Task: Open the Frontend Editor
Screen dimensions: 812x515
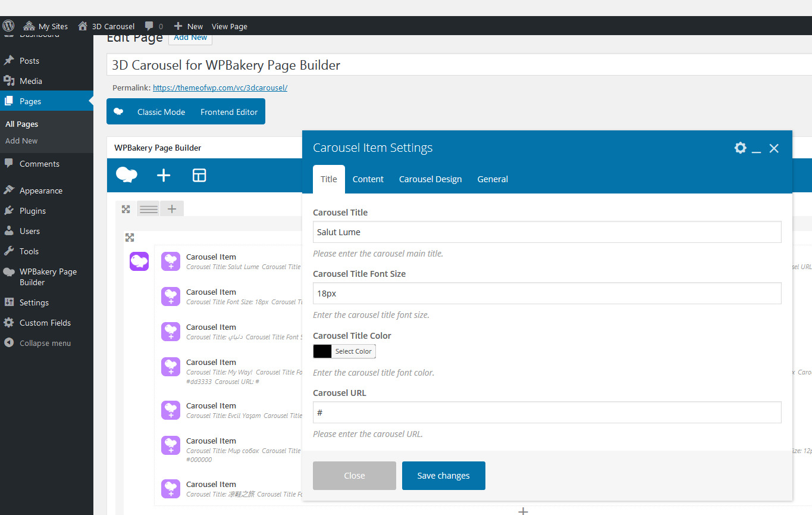Action: coord(229,112)
